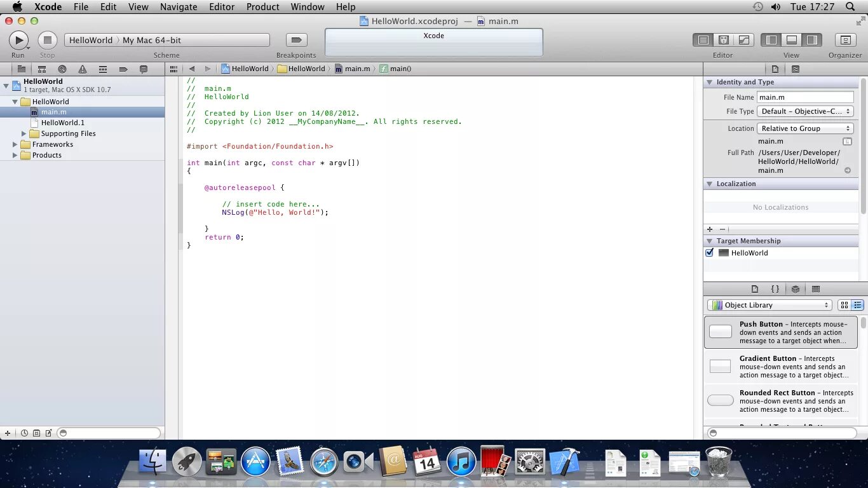
Task: Expand the Supporting Files group
Action: [24, 133]
